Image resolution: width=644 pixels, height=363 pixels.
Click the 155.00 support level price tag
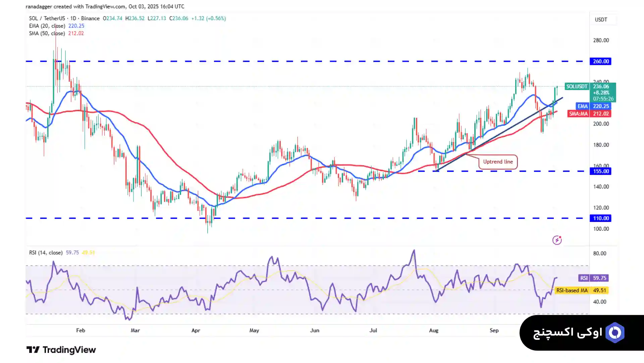coord(600,171)
